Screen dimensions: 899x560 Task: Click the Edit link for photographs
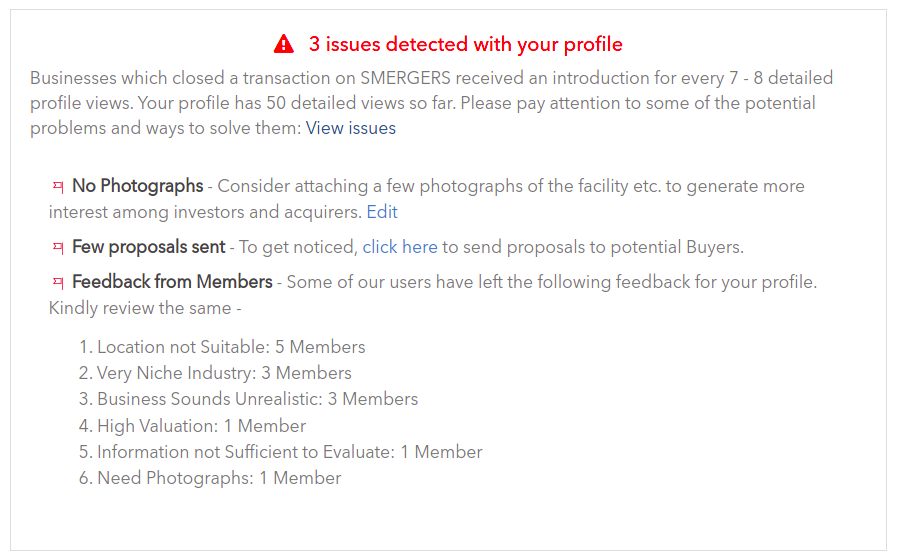click(382, 212)
